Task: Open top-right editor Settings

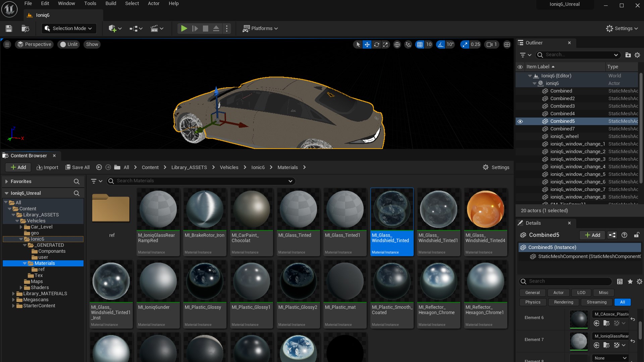Action: 622,28
